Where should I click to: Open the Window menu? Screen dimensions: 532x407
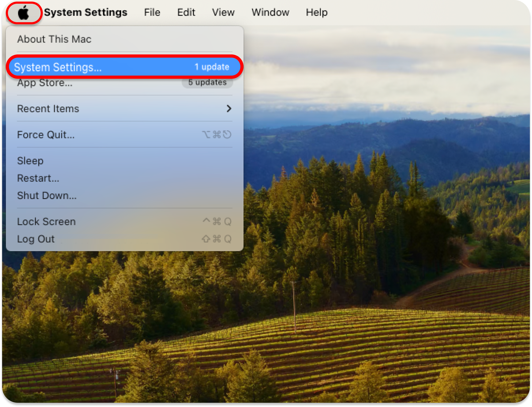(270, 12)
